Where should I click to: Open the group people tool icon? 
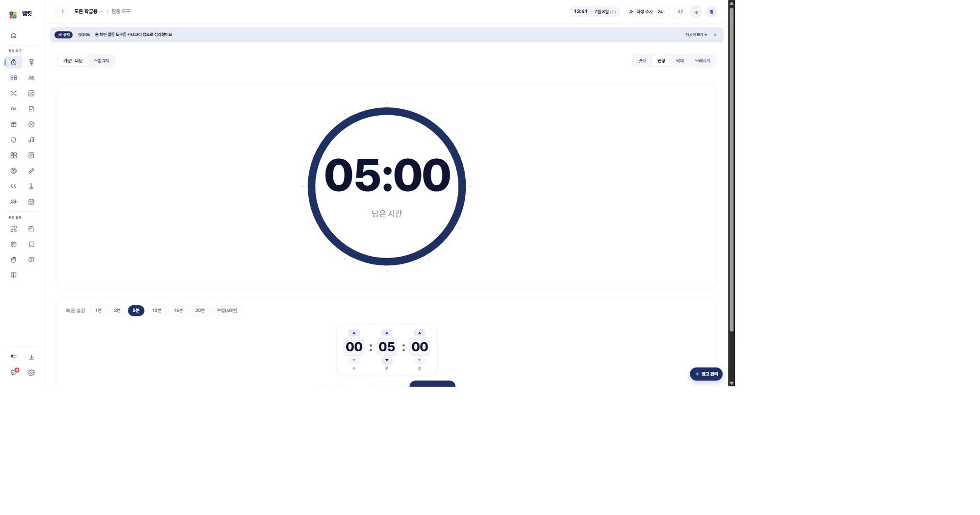click(31, 78)
